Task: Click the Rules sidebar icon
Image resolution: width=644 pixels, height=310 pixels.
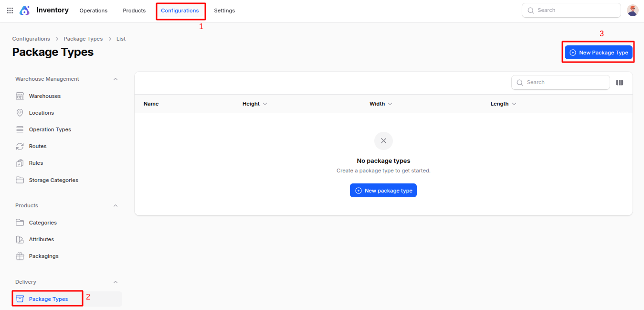Action: click(x=20, y=163)
